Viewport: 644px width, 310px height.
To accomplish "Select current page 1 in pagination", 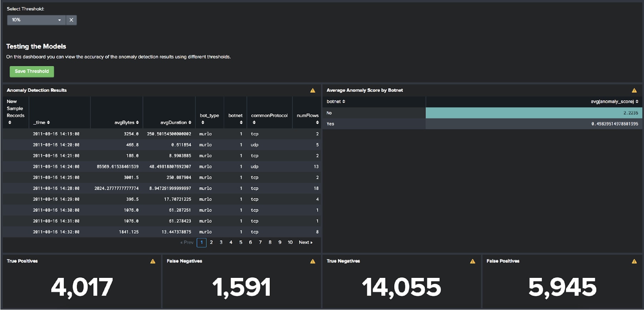I will 202,243.
